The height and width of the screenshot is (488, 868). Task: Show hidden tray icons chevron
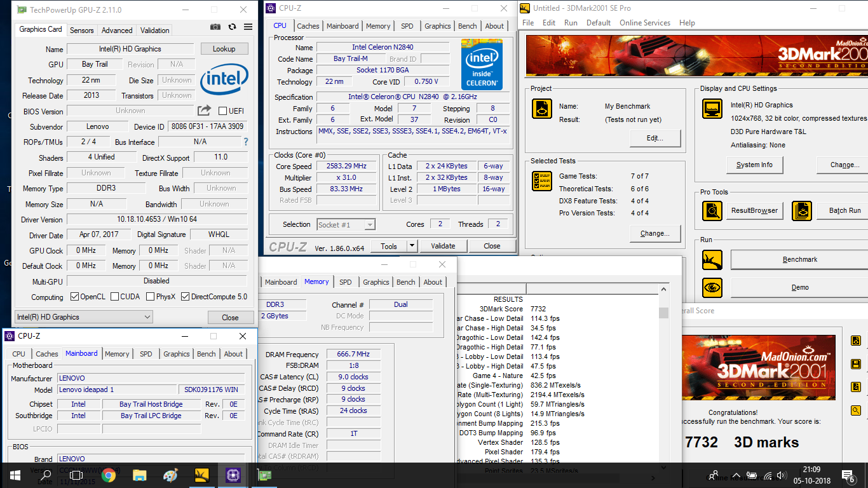tap(736, 475)
